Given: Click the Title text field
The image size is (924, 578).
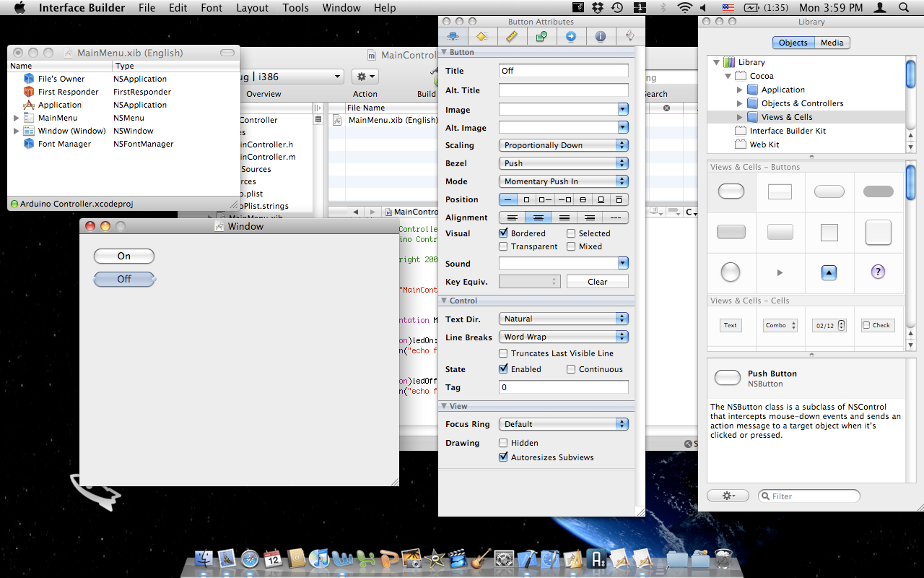Looking at the screenshot, I should pyautogui.click(x=564, y=71).
